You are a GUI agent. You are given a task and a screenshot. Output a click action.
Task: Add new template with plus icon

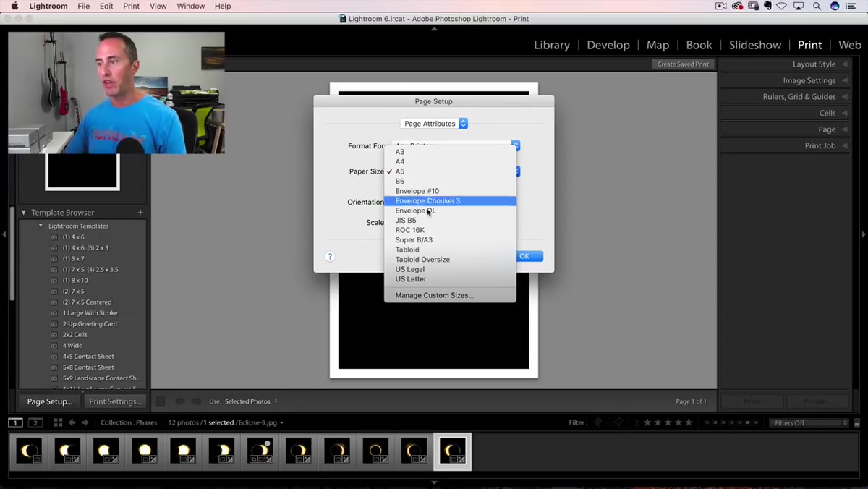140,213
